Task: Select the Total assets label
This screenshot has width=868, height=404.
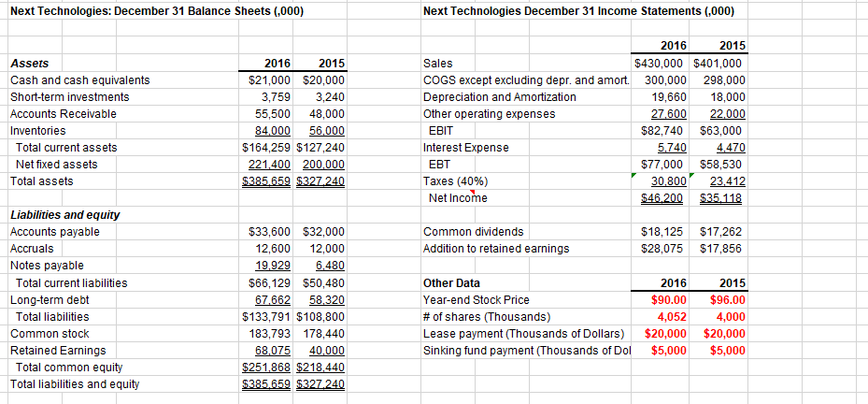Action: 42,181
